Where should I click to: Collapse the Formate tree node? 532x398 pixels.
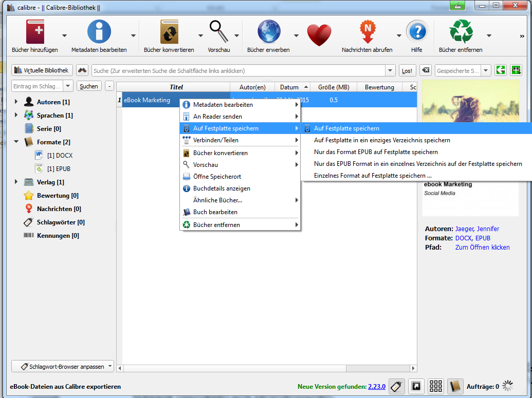coord(16,142)
